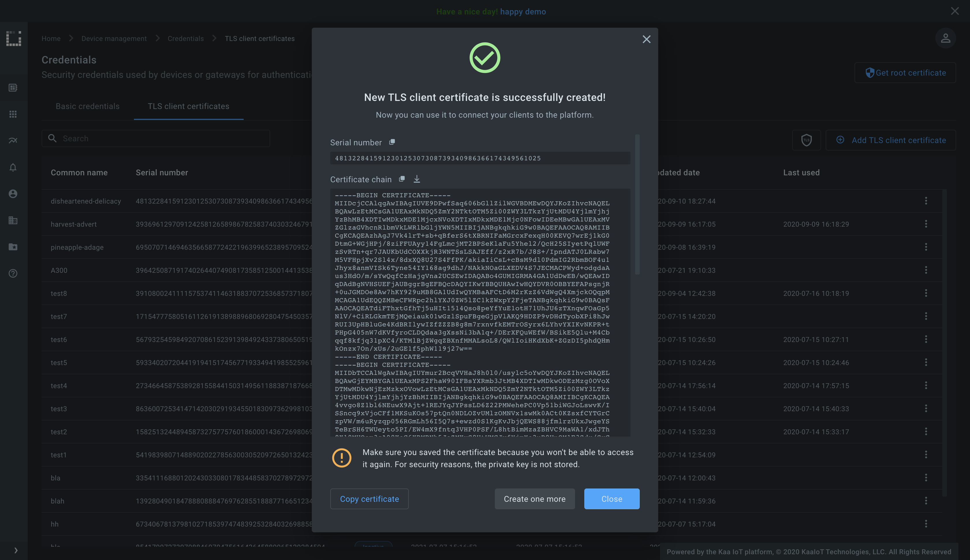The width and height of the screenshot is (970, 560).
Task: Click the copy certificate chain icon
Action: [402, 179]
